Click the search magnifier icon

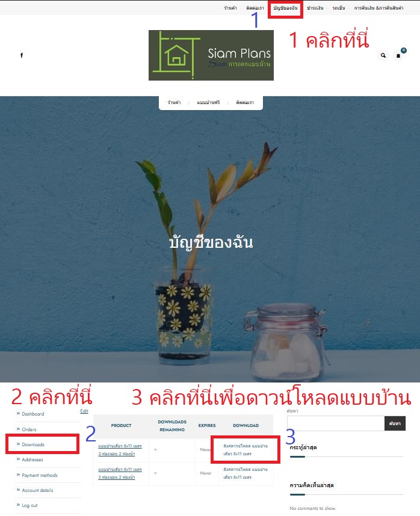383,55
